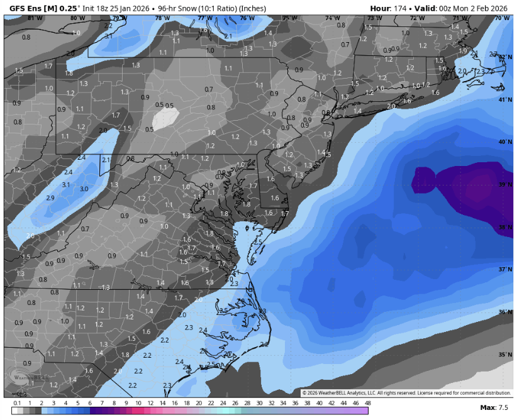Click the WeatherBELL watermark logo
The height and width of the screenshot is (420, 517).
(27, 376)
